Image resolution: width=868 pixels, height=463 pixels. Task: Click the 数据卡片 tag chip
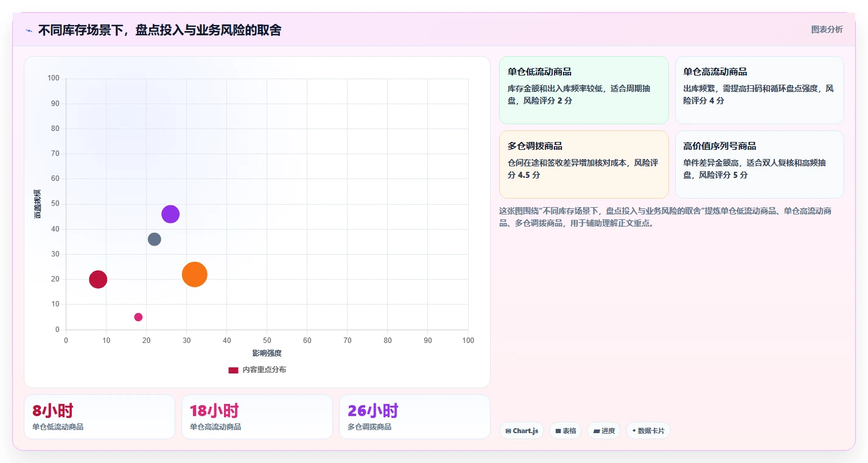click(x=648, y=431)
